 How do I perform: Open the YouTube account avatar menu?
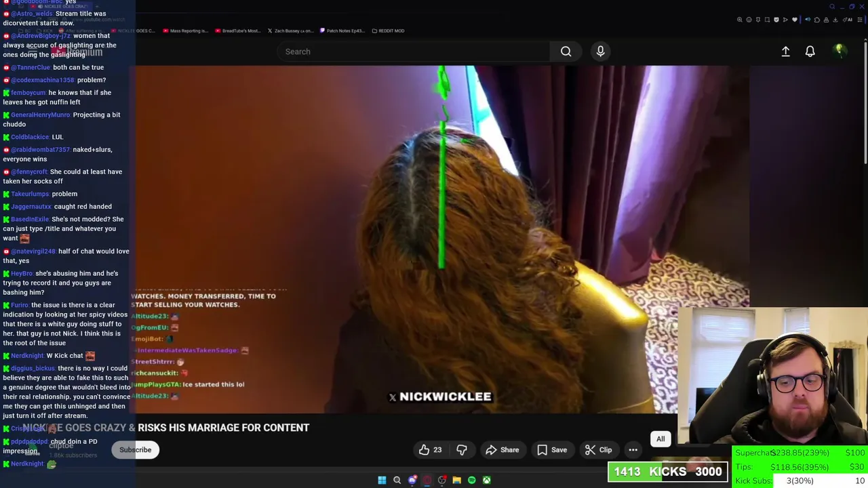[840, 51]
